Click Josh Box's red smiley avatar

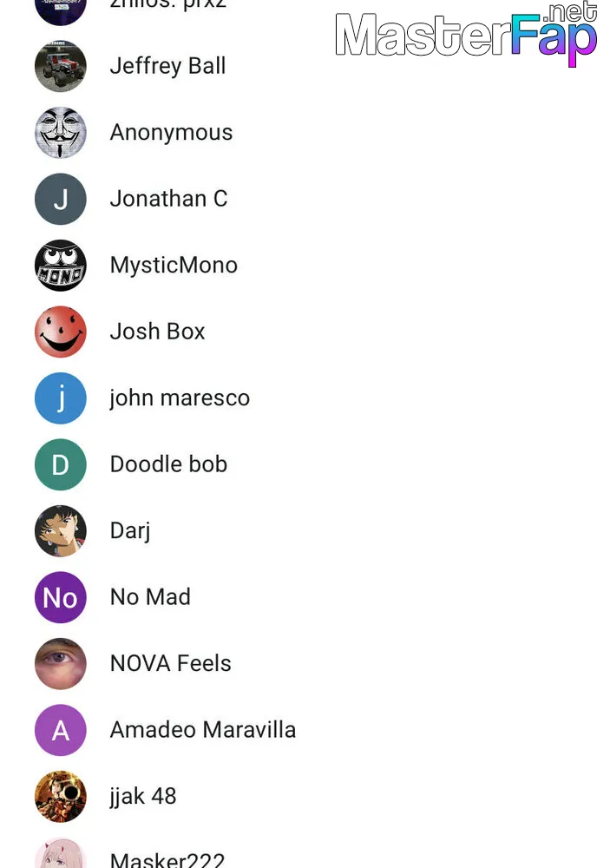(x=61, y=332)
